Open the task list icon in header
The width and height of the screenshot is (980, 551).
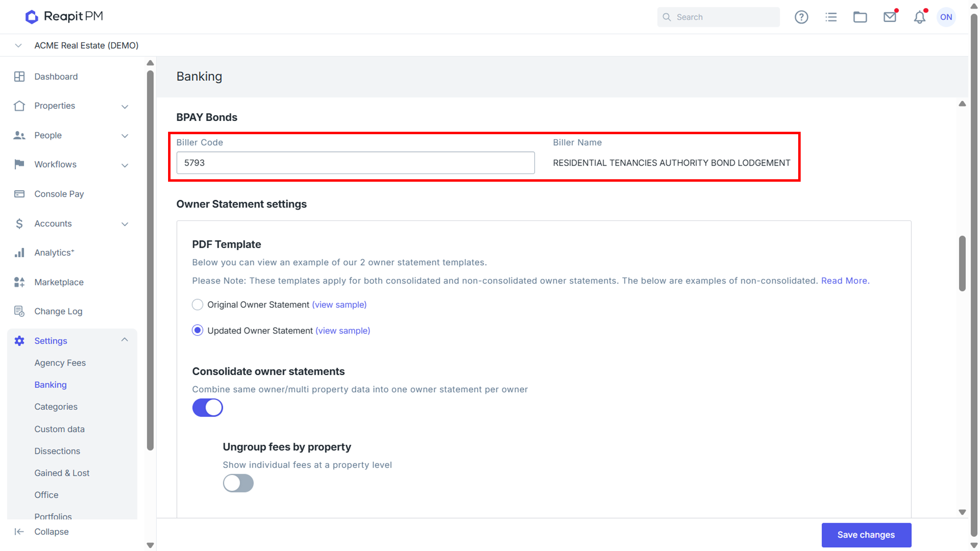click(831, 17)
